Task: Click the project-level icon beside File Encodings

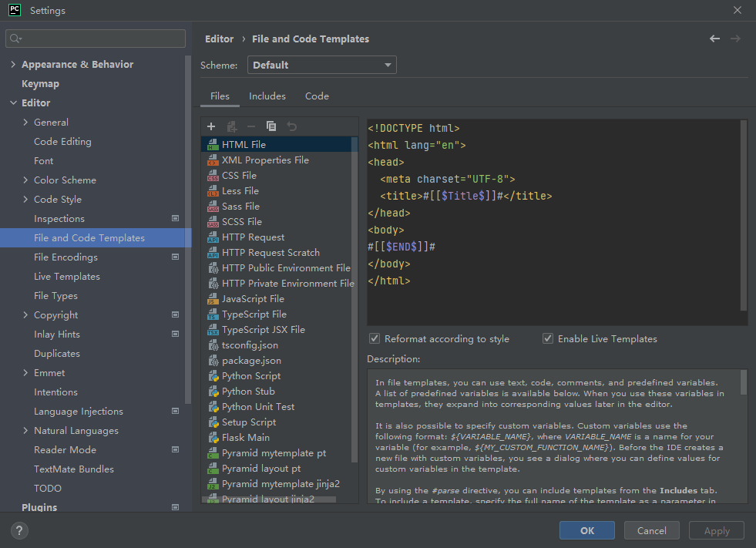Action: (x=175, y=257)
